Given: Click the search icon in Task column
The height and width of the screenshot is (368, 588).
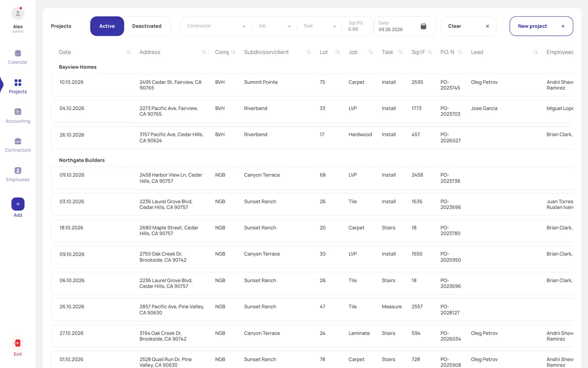Looking at the screenshot, I should 401,52.
